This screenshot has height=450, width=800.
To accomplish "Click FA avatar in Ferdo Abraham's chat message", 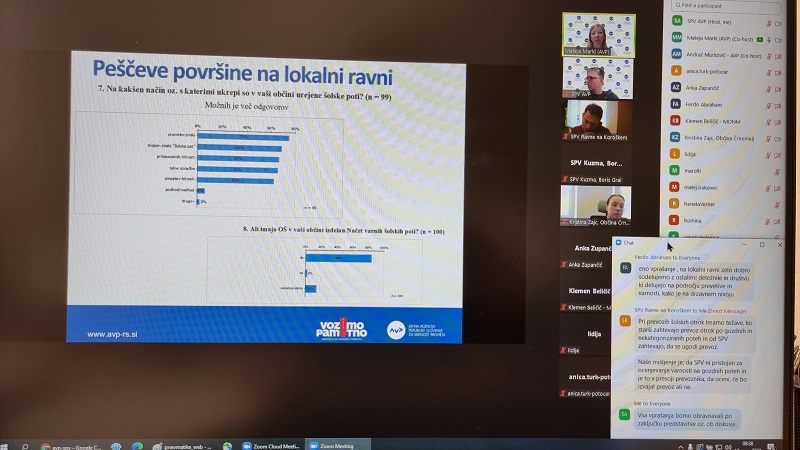I will [626, 268].
